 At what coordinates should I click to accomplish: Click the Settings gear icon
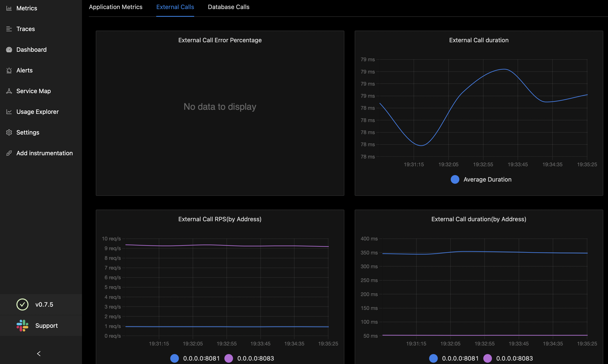[9, 132]
